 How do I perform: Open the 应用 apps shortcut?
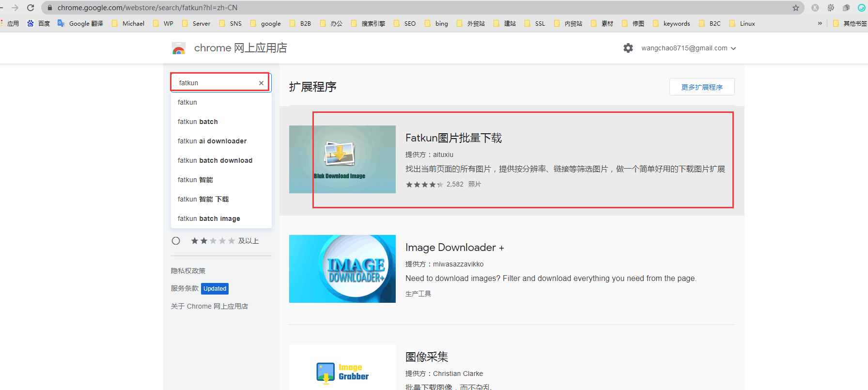[x=10, y=23]
